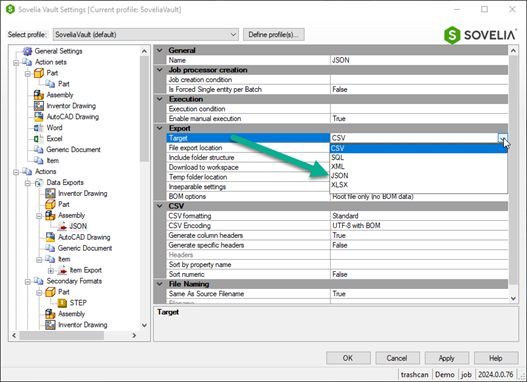
Task: Choose XML in the Target list
Action: 418,166
